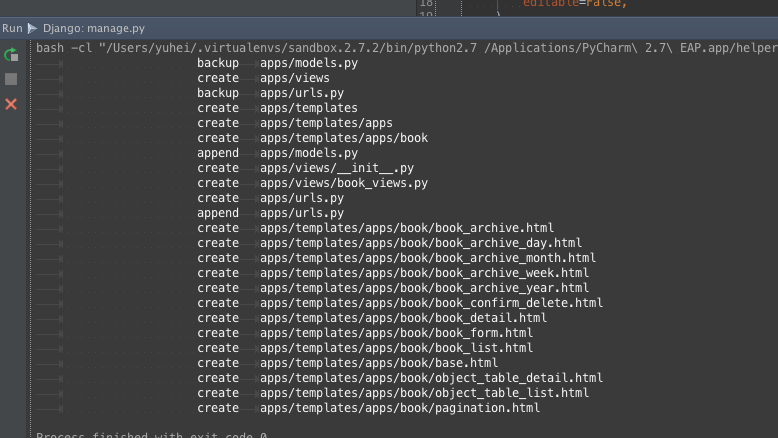
Task: Click the append apps/urls.py console line
Action: coord(270,213)
